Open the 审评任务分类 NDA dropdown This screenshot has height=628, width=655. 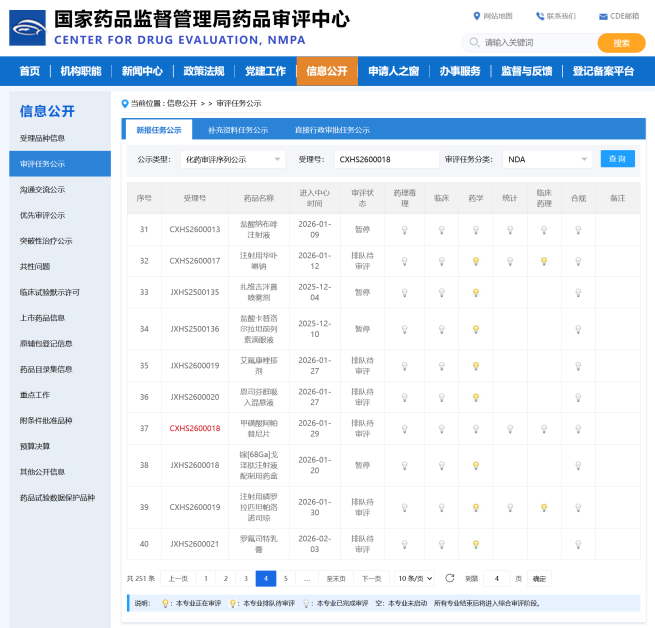click(547, 159)
